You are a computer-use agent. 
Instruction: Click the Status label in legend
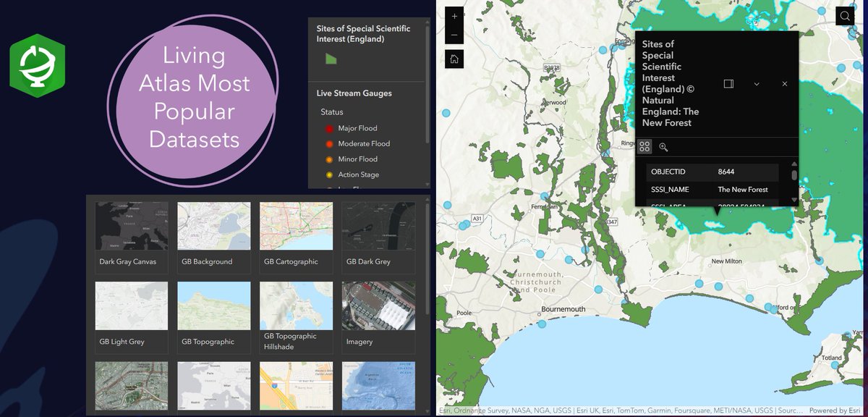(x=332, y=112)
